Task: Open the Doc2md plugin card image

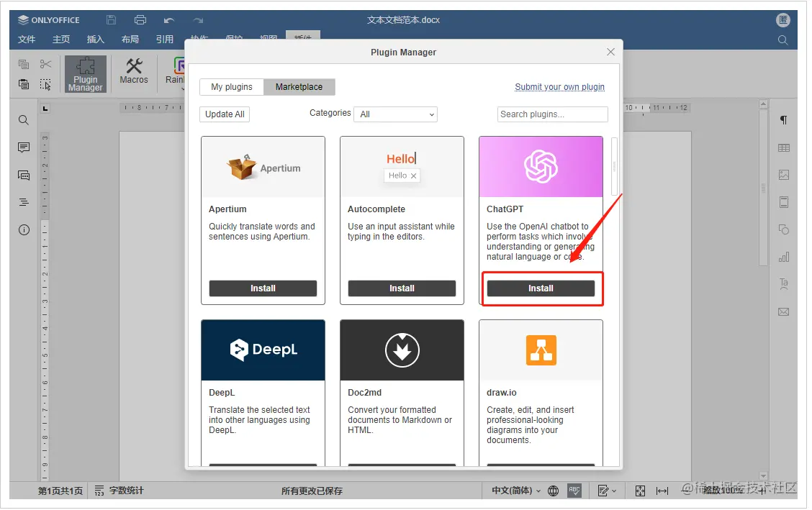Action: tap(402, 350)
